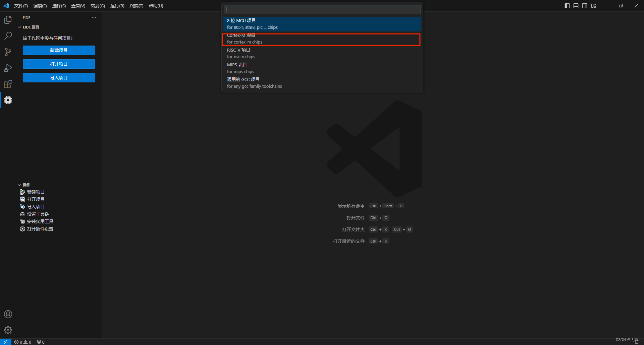Viewport: 644px width, 345px height.
Task: Open Customize Layout icon
Action: coord(594,6)
